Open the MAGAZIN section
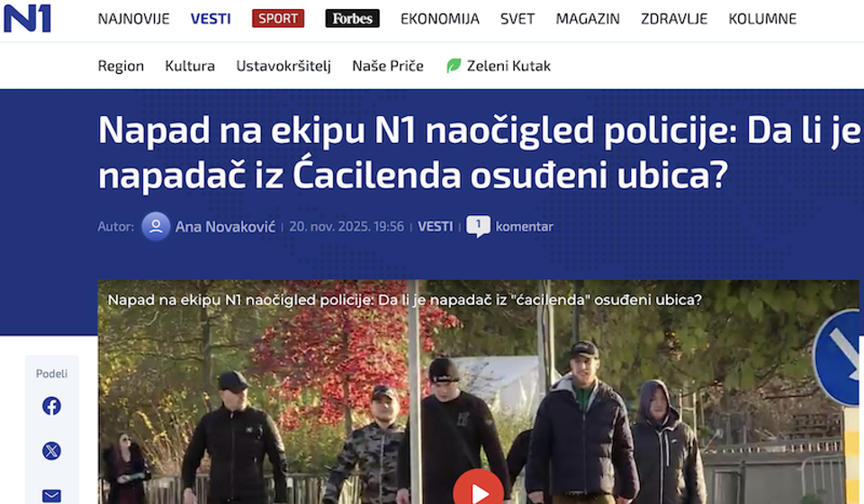Viewport: 864px width, 504px height. (588, 19)
